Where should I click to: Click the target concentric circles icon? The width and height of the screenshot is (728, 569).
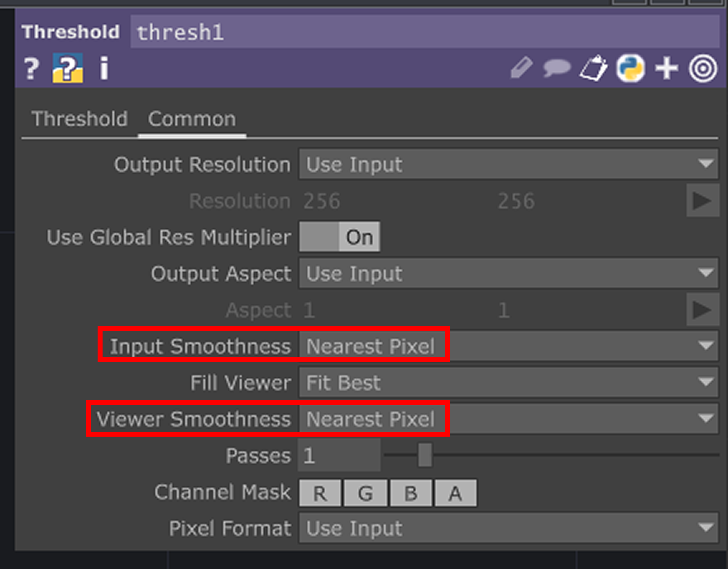[703, 68]
